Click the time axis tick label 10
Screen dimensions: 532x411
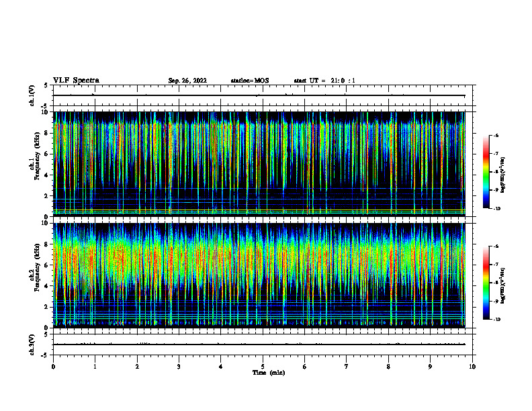tap(472, 367)
